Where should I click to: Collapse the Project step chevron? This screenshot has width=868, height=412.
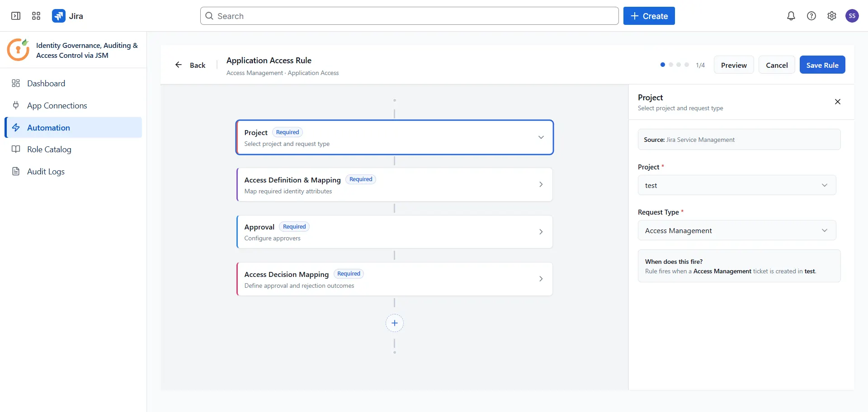coord(541,137)
